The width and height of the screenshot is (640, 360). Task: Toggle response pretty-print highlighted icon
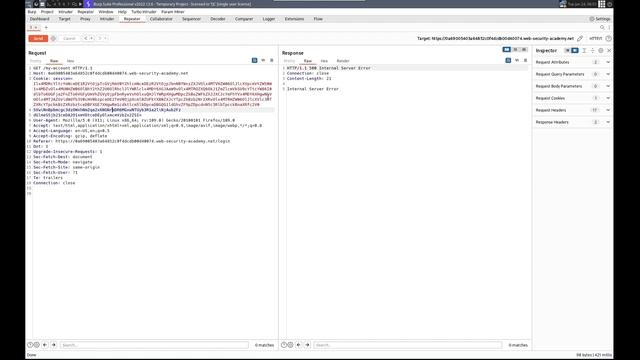click(x=508, y=60)
